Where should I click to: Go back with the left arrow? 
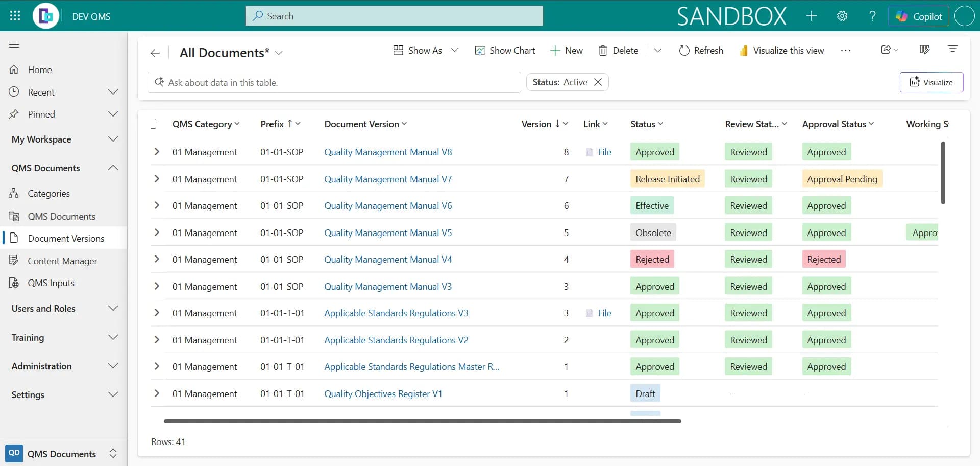pyautogui.click(x=155, y=53)
